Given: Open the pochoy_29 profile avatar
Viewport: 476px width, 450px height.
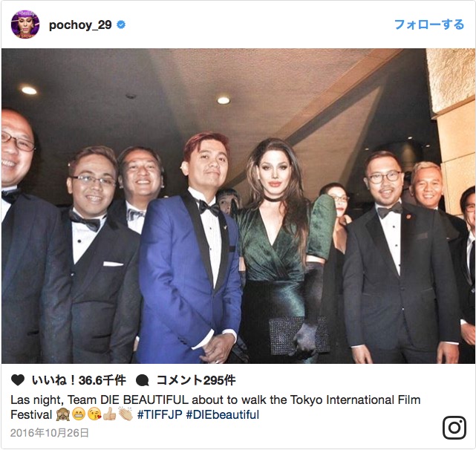Looking at the screenshot, I should pyautogui.click(x=25, y=25).
